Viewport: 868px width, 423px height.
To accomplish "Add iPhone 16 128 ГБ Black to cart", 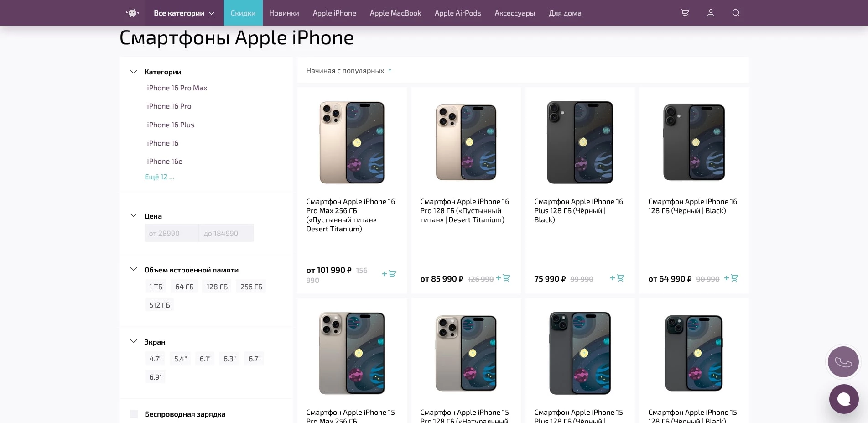I will [x=731, y=278].
